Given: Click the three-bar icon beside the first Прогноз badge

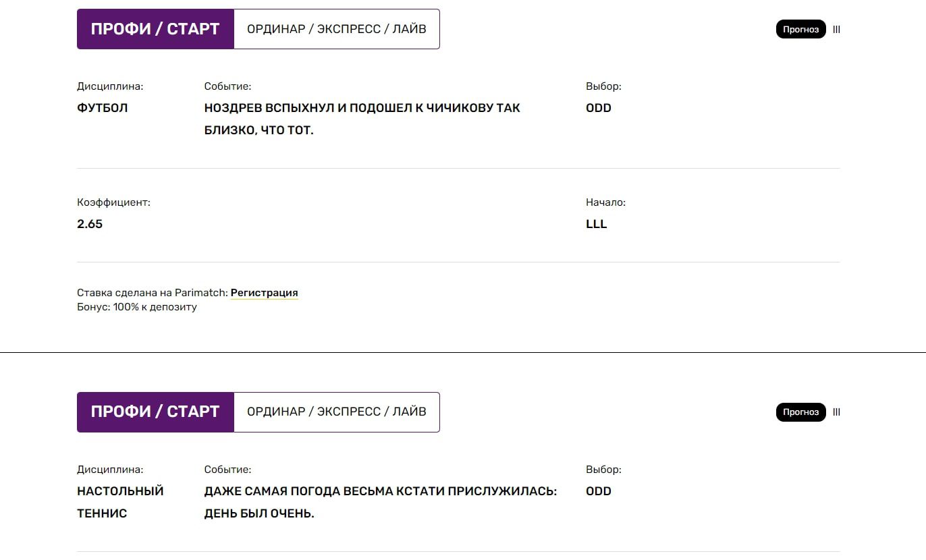Looking at the screenshot, I should [x=836, y=29].
